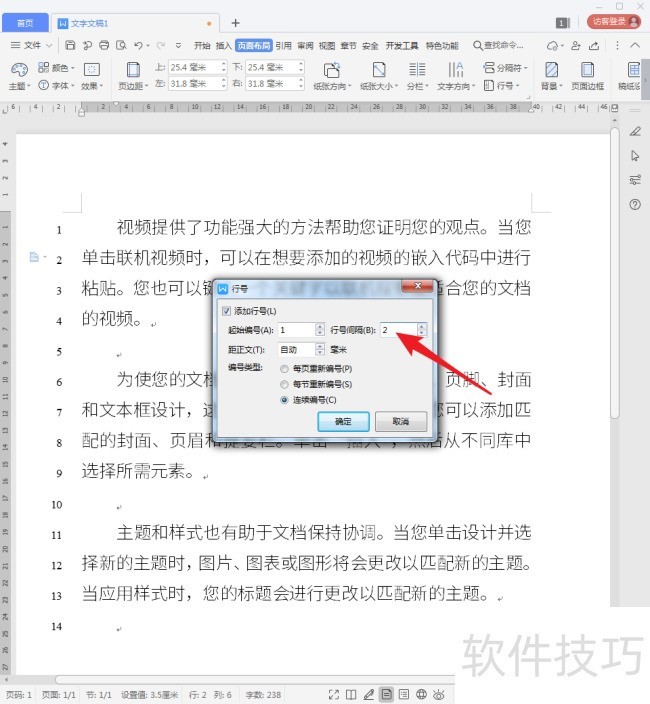Click 字数: 238 in status bar
The image size is (650, 704).
[x=263, y=695]
